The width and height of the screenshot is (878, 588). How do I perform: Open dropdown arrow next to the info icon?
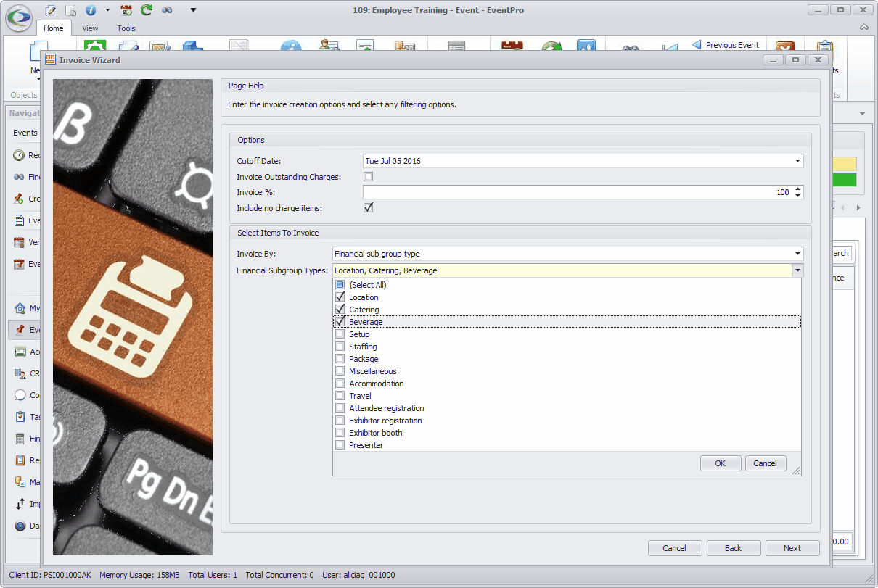click(x=107, y=10)
